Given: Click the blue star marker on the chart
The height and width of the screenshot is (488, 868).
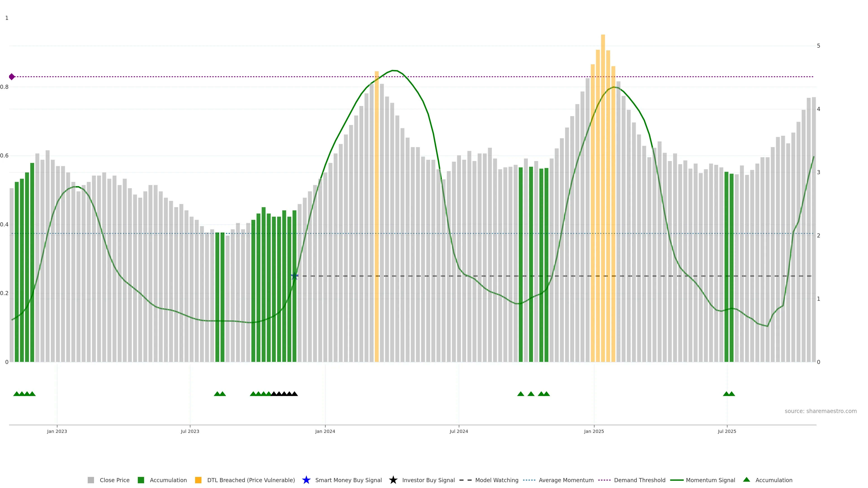Looking at the screenshot, I should pos(295,276).
